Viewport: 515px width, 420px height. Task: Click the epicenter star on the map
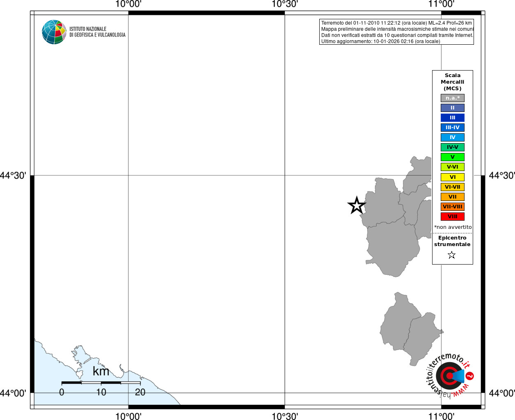tap(357, 205)
